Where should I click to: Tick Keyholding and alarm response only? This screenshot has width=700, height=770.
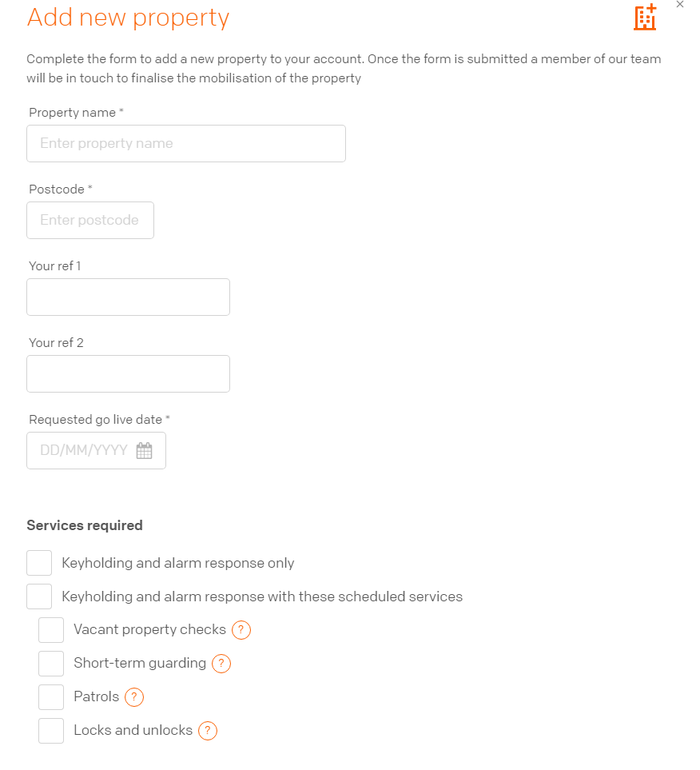click(39, 563)
